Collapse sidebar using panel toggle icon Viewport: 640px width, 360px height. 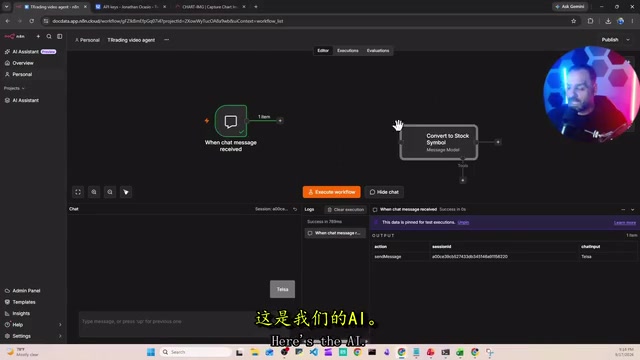click(60, 36)
